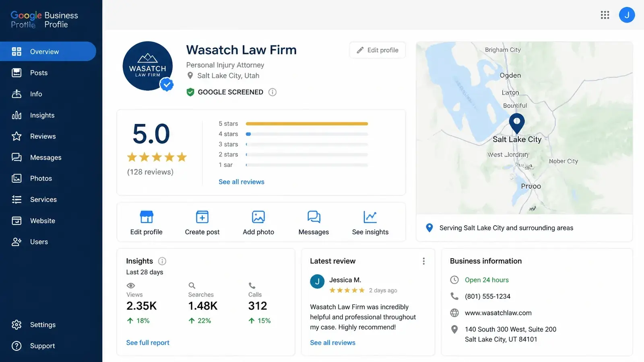Image resolution: width=644 pixels, height=362 pixels.
Task: Click Open 24 hours status
Action: point(487,280)
